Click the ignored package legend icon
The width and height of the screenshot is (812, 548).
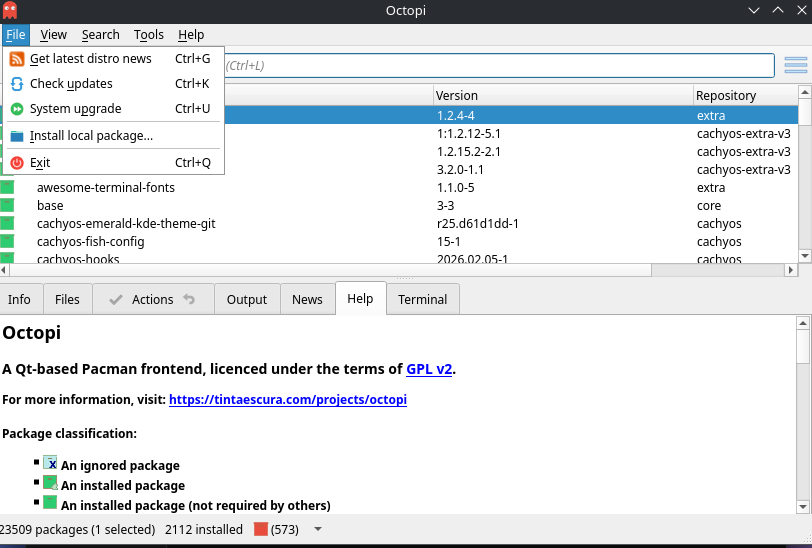point(50,463)
